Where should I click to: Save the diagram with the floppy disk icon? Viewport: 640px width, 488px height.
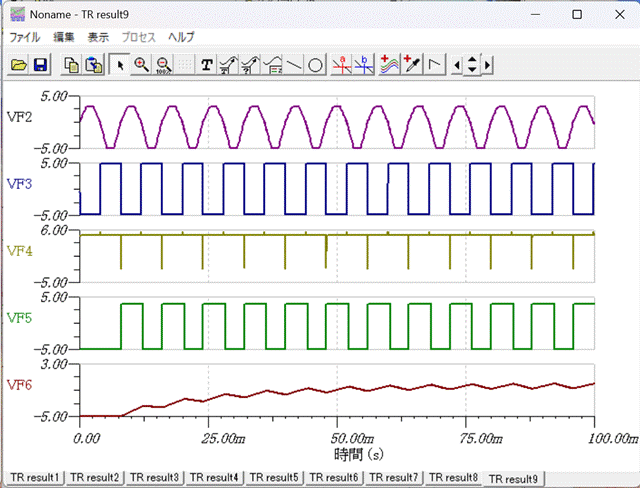(40, 65)
